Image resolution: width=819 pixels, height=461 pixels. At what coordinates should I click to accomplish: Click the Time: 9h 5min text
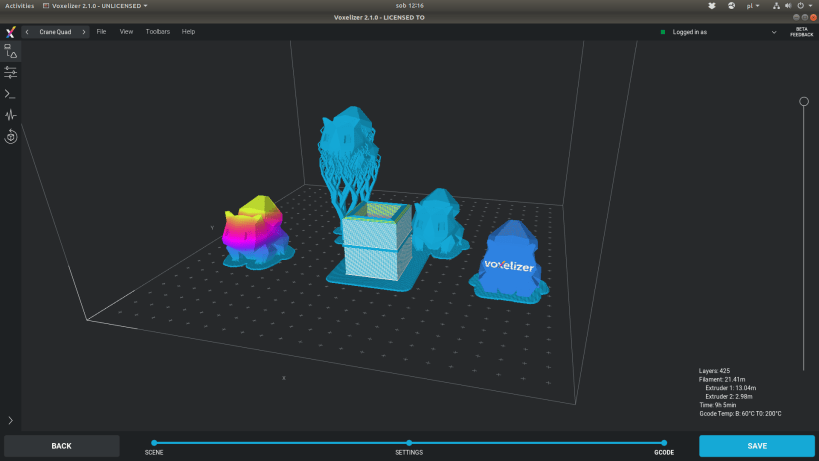[718, 405]
